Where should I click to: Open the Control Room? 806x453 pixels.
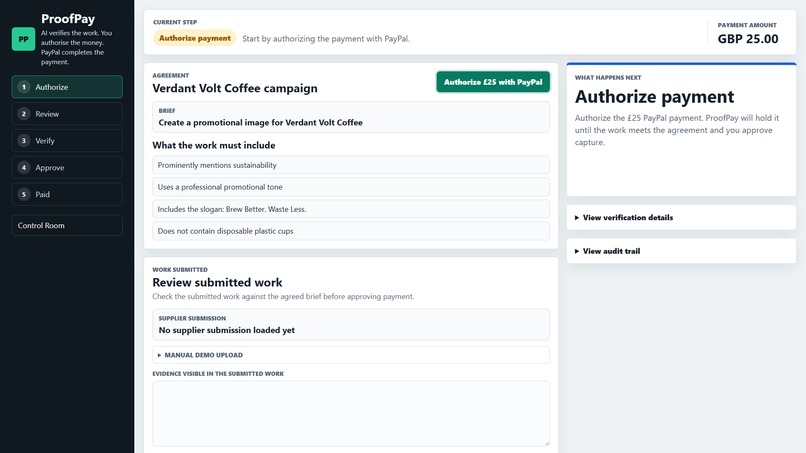click(x=67, y=225)
